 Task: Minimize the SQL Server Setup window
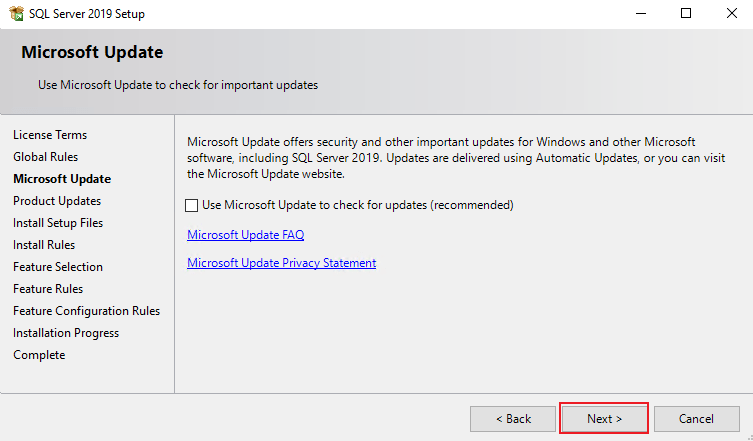pos(639,13)
